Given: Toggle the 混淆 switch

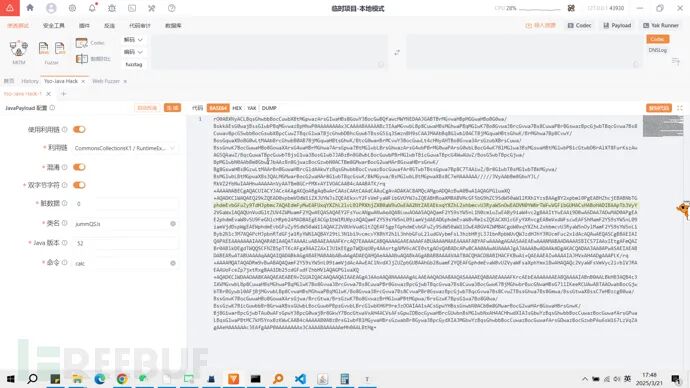Looking at the screenshot, I should coord(79,167).
